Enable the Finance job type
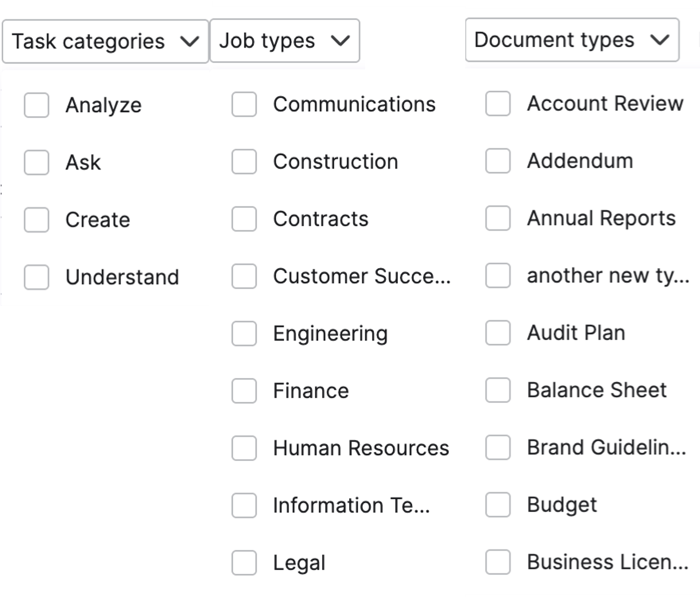 coord(244,391)
